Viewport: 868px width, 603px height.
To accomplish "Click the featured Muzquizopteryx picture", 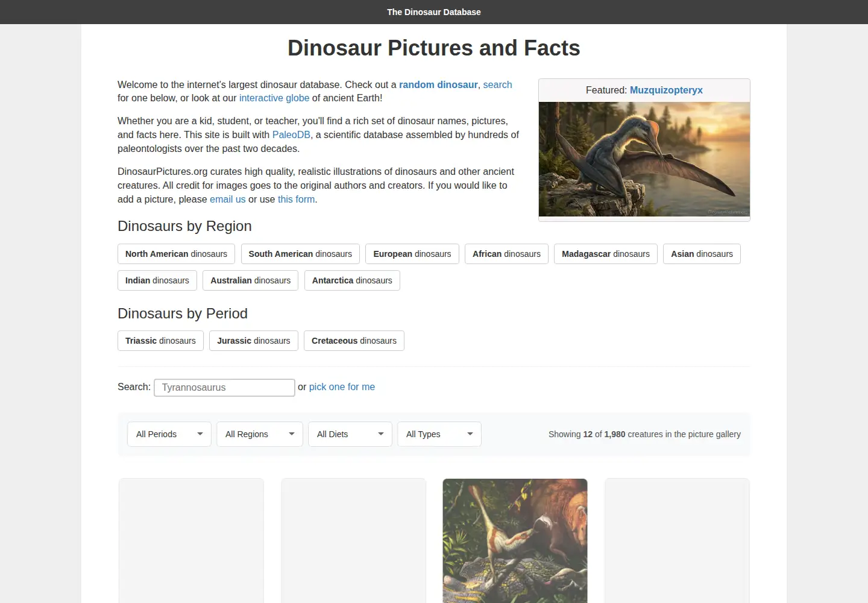I will click(644, 159).
